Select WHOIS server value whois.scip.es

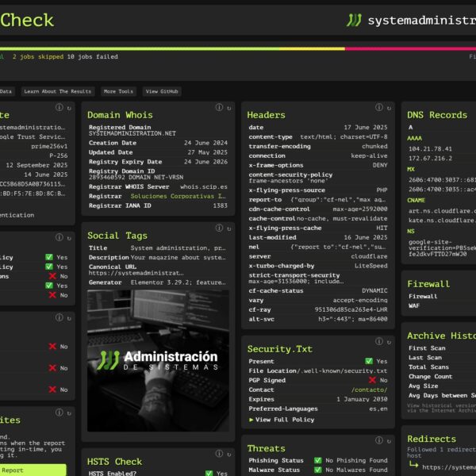(204, 186)
